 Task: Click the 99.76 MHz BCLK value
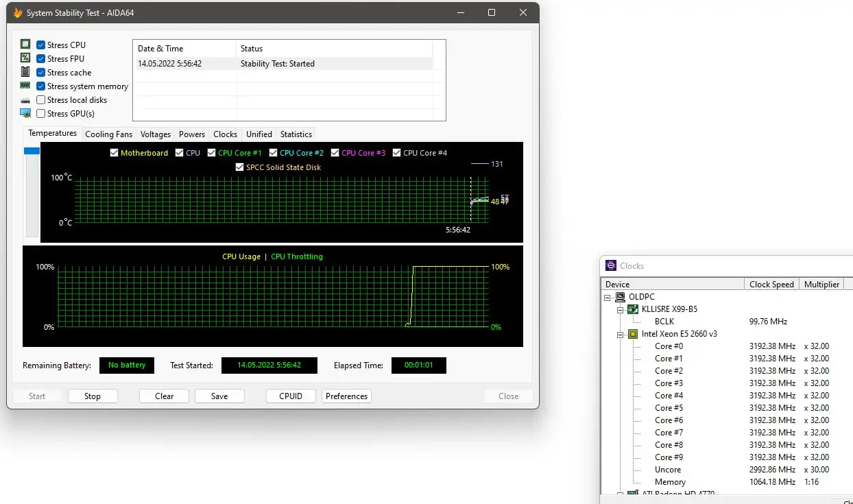coord(768,322)
